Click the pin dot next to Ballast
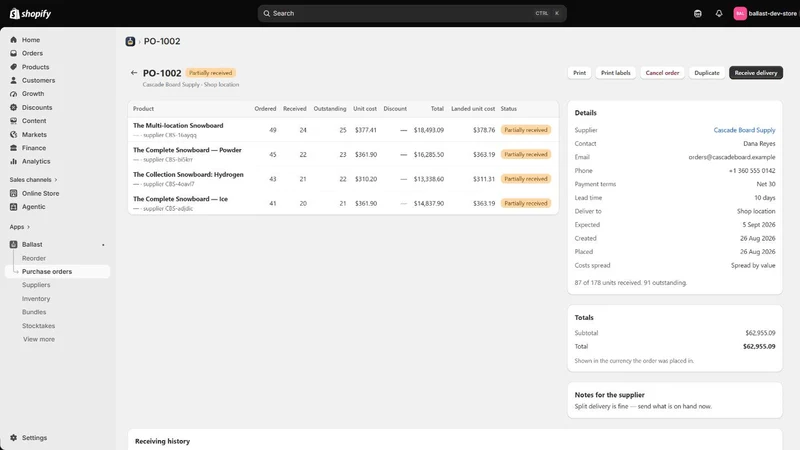Screen dimensions: 800x450 (103, 245)
